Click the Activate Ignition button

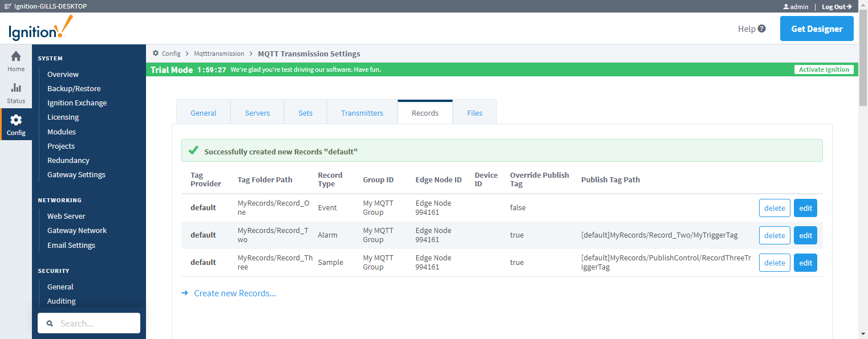click(824, 70)
